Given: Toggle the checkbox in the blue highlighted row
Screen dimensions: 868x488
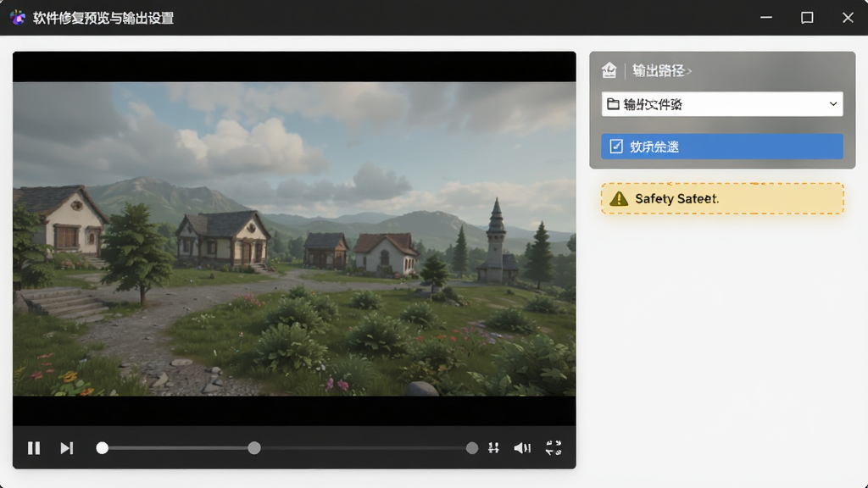Looking at the screenshot, I should point(616,146).
